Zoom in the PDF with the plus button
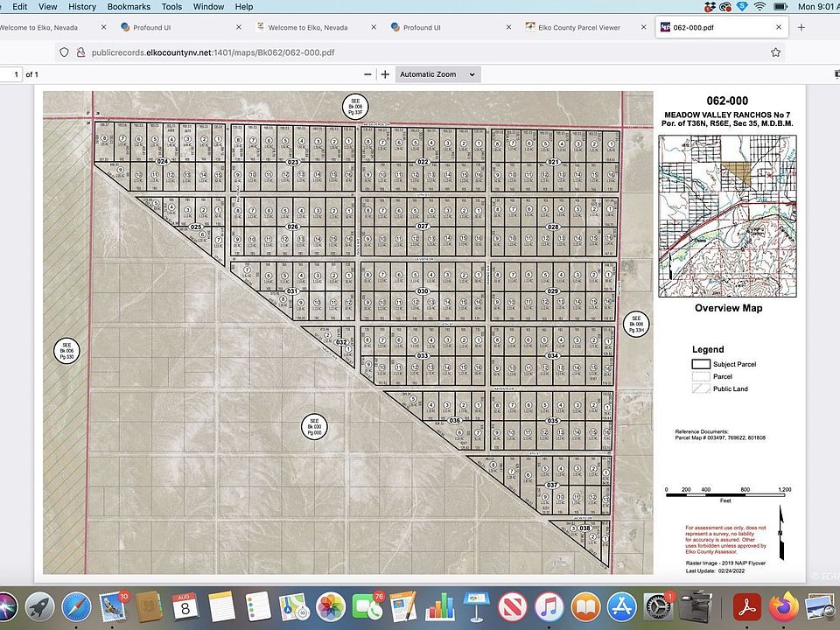The width and height of the screenshot is (840, 630). [385, 74]
